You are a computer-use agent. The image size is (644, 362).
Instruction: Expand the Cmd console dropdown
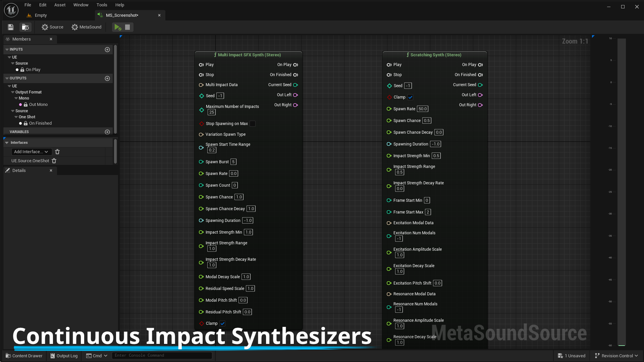(x=106, y=356)
